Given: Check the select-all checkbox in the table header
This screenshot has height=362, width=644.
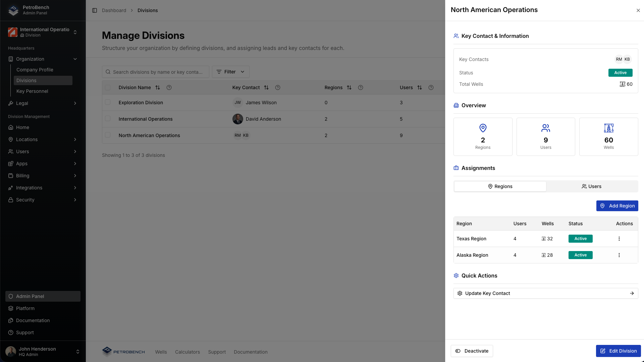Looking at the screenshot, I should [108, 87].
